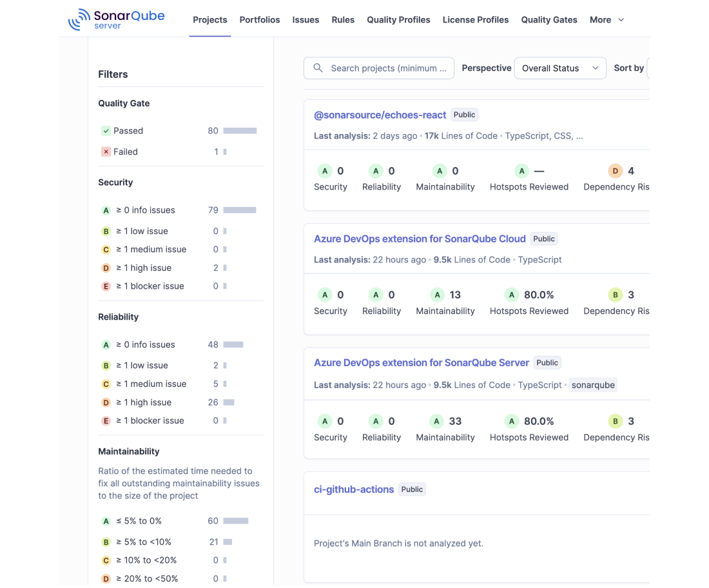Image resolution: width=709 pixels, height=588 pixels.
Task: Click the Dependency Risk B badge for the SonarQube Cloud extension
Action: [615, 295]
